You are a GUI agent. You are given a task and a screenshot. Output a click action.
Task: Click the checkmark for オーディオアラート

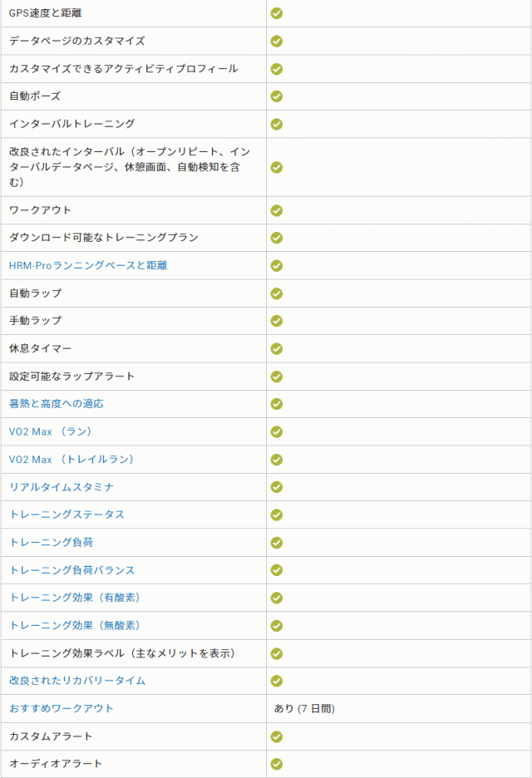[277, 764]
